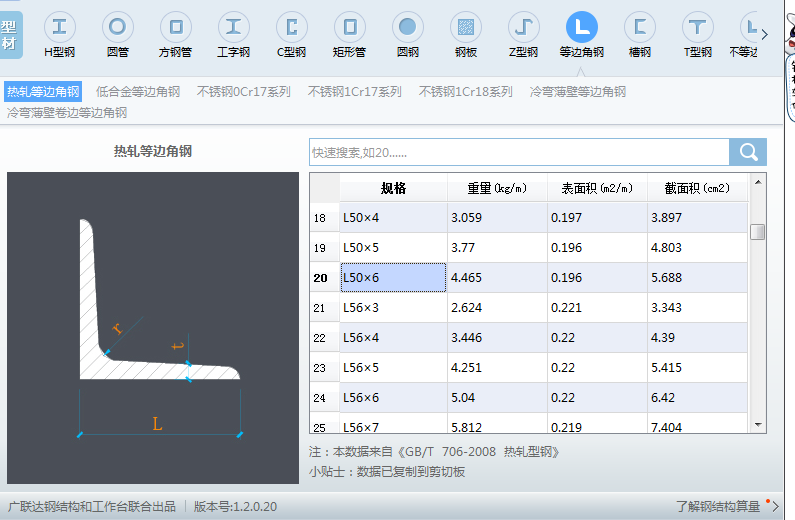Screen dimensions: 795x520
Task: Switch to 热轧等边角钢 tab
Action: 43,92
